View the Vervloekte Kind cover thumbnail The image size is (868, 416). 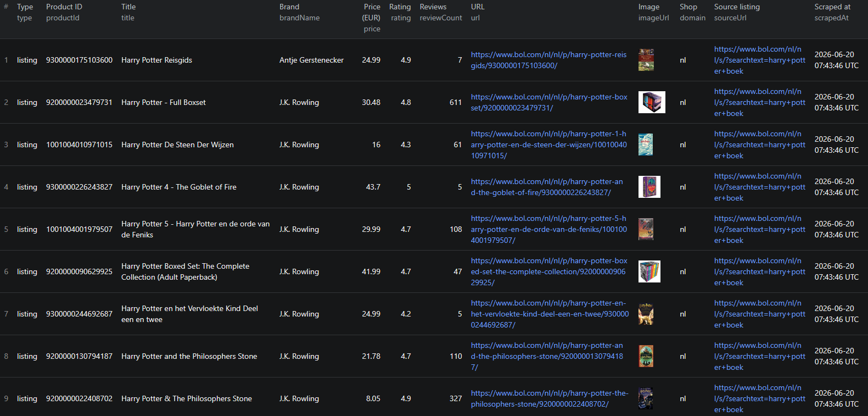pos(646,314)
